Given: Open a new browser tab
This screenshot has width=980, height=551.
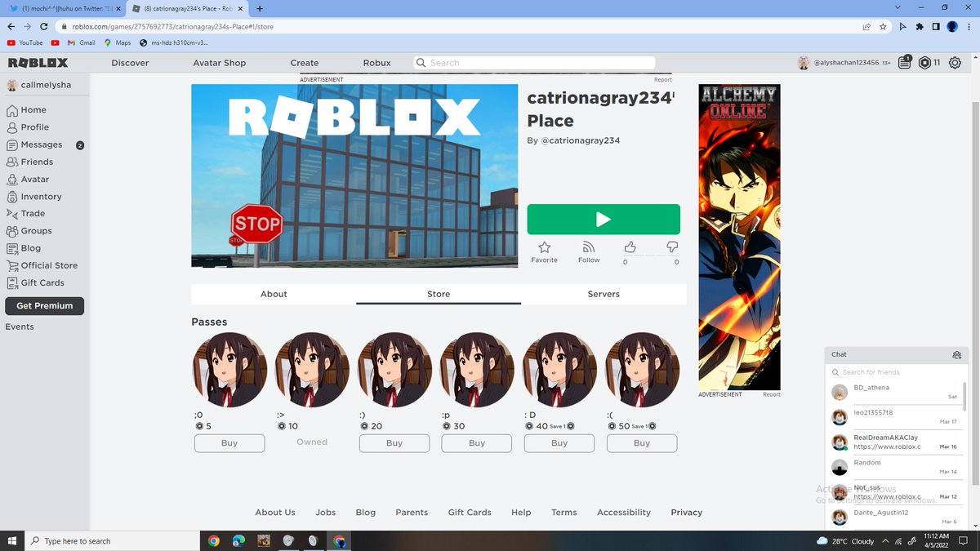Looking at the screenshot, I should pyautogui.click(x=260, y=9).
